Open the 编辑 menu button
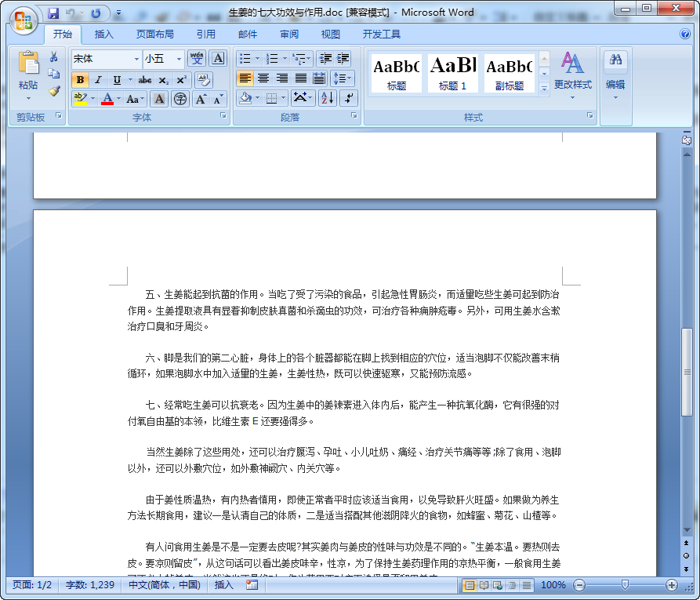Viewport: 700px width, 600px height. click(615, 76)
